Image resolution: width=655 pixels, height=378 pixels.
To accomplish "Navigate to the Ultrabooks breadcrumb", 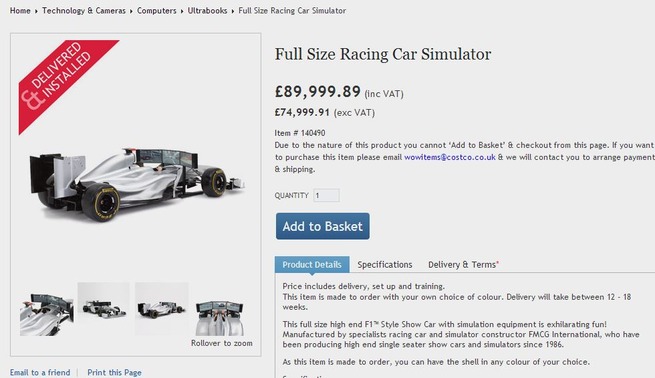I will pyautogui.click(x=207, y=10).
